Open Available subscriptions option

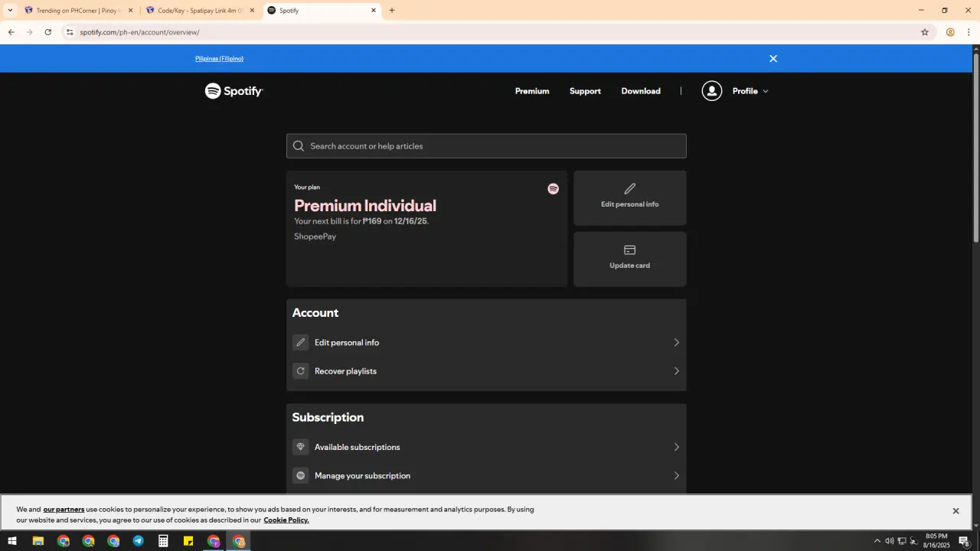[x=486, y=447]
